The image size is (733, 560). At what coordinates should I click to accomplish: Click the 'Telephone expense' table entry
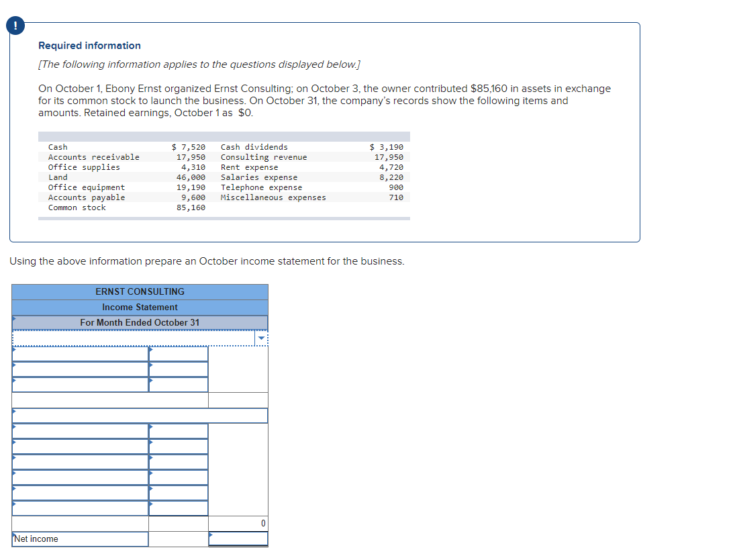pyautogui.click(x=261, y=187)
